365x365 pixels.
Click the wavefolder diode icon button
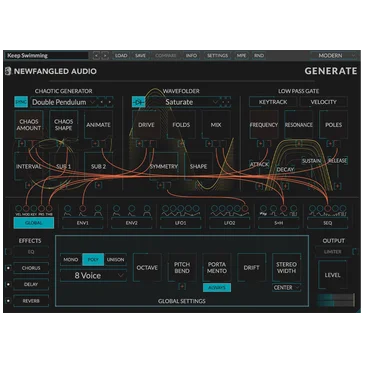click(139, 102)
